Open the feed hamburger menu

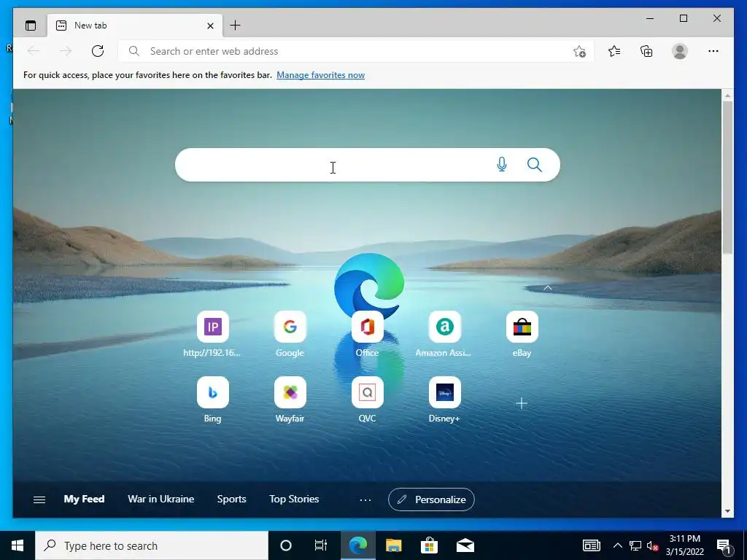pyautogui.click(x=39, y=499)
